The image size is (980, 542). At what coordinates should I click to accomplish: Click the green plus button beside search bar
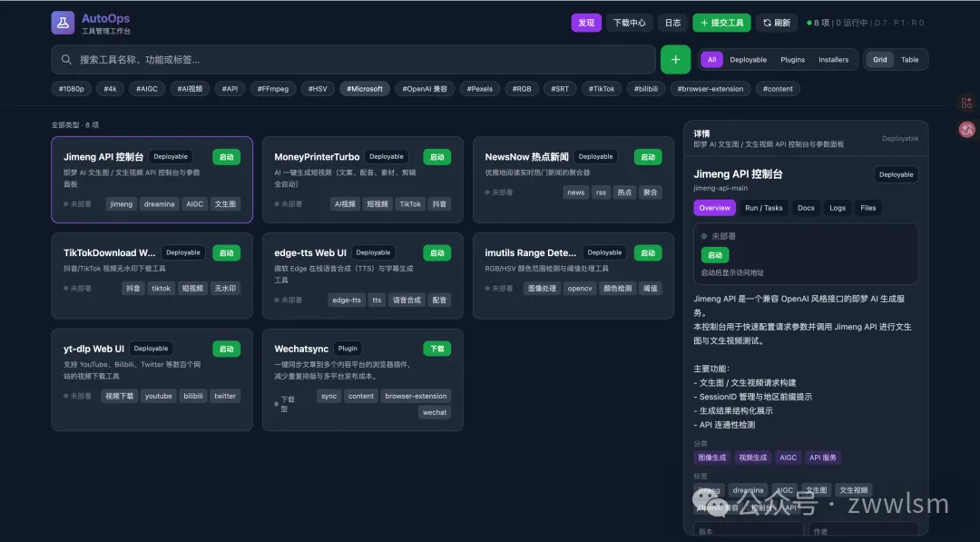[675, 59]
